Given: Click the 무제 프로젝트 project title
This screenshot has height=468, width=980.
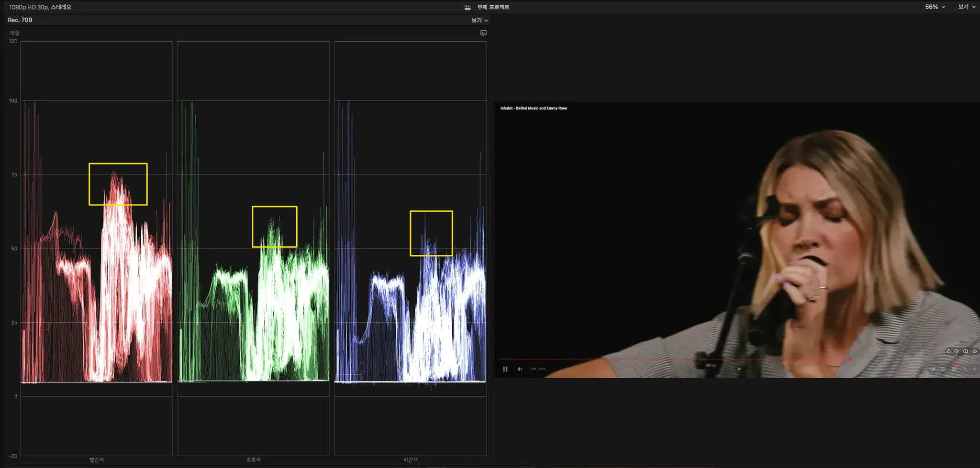Looking at the screenshot, I should click(493, 7).
